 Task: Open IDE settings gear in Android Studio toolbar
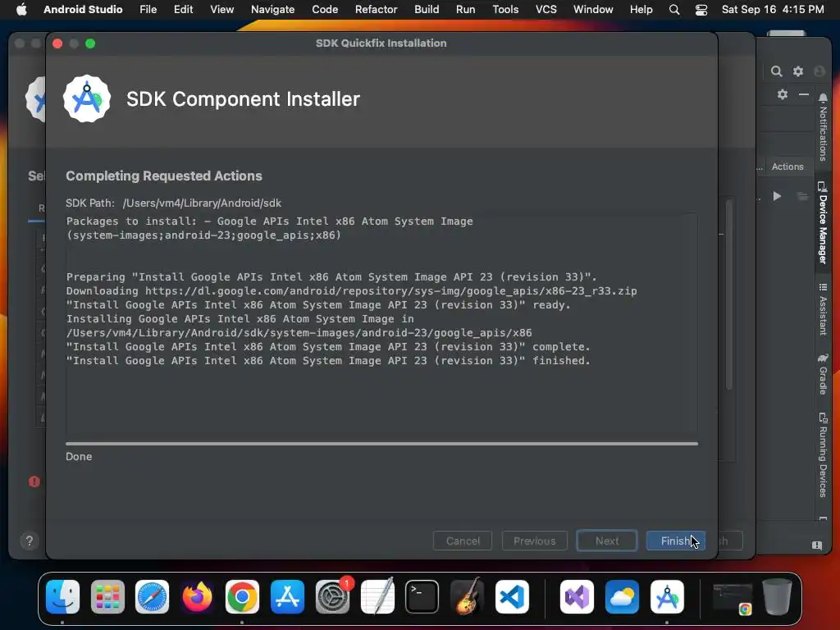(x=798, y=71)
